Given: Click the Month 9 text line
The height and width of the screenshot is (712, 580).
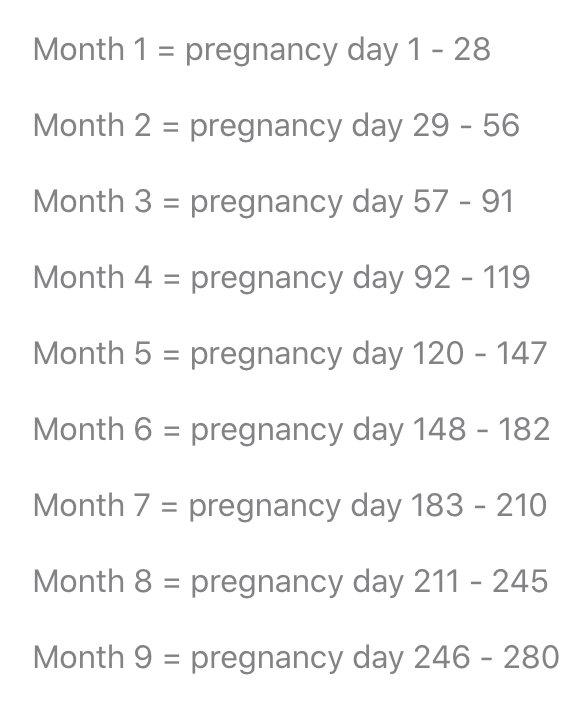Looking at the screenshot, I should pyautogui.click(x=296, y=658).
